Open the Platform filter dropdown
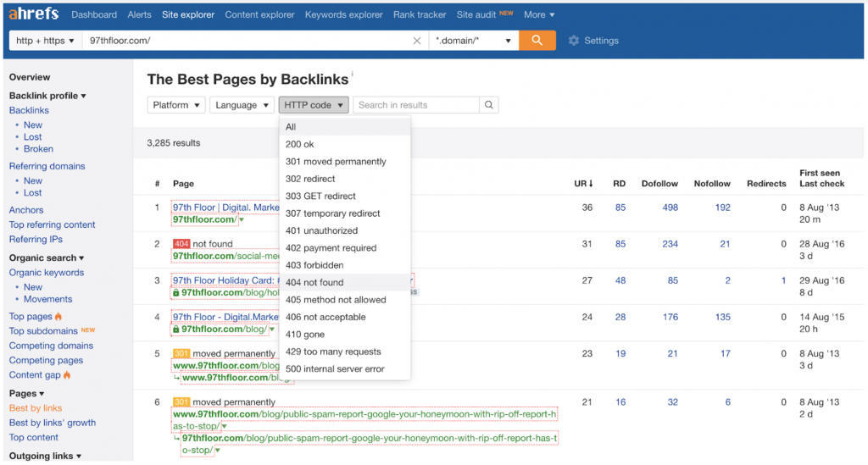The height and width of the screenshot is (465, 868). (176, 105)
